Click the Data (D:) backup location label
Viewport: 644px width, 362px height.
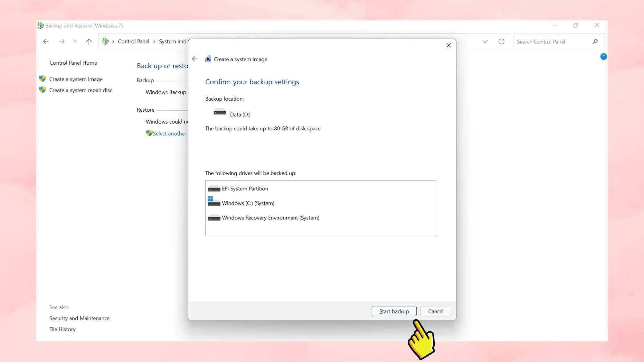click(x=240, y=115)
